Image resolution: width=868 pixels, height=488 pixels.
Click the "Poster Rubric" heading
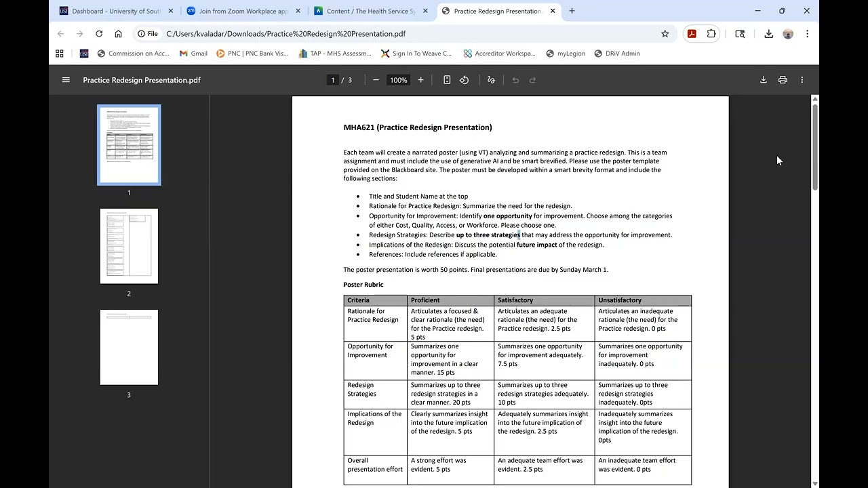[x=363, y=285]
